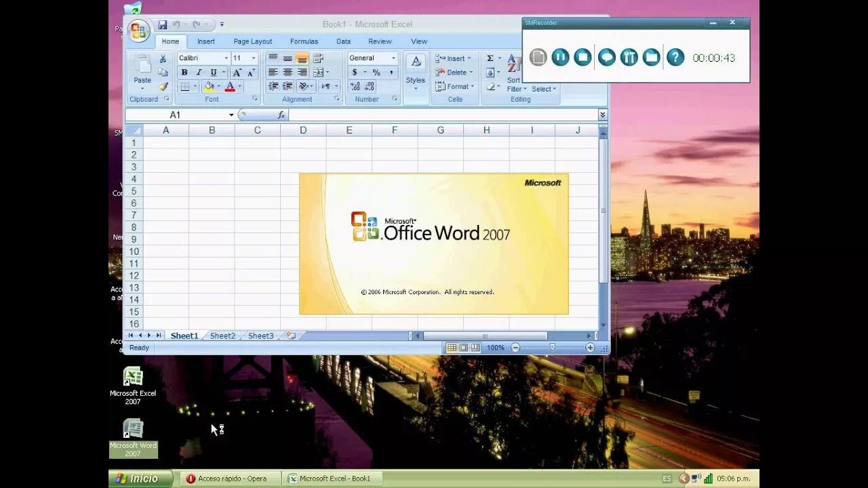This screenshot has height=488, width=868.
Task: Open the Font Color dropdown arrow
Action: point(239,87)
